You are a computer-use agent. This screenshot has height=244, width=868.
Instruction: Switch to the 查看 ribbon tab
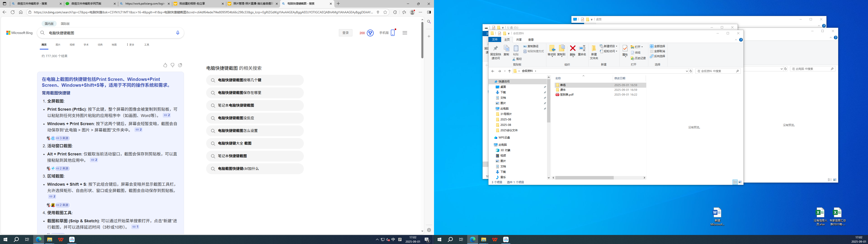coord(531,40)
